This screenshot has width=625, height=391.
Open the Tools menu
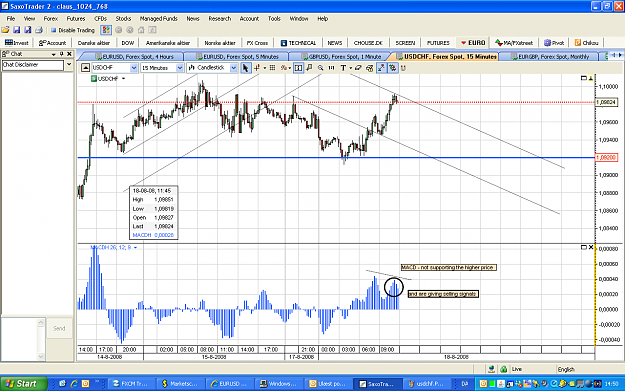(x=274, y=19)
